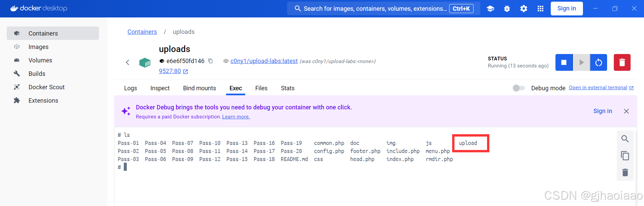Click the uploads container cube icon
This screenshot has height=206, width=644.
pos(145,62)
